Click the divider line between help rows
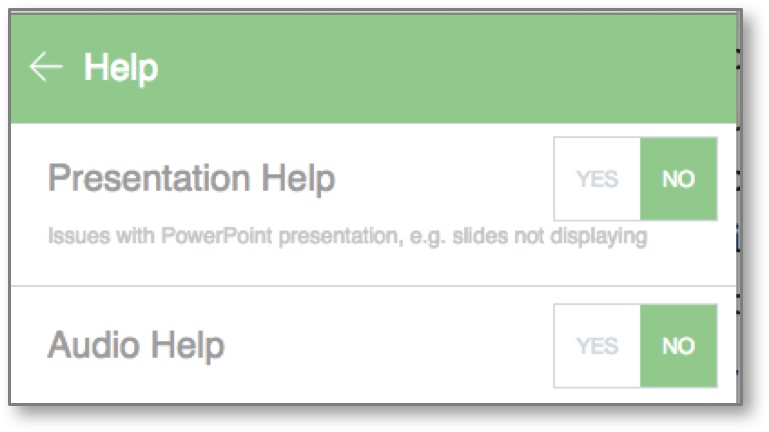The width and height of the screenshot is (769, 432). tap(373, 285)
